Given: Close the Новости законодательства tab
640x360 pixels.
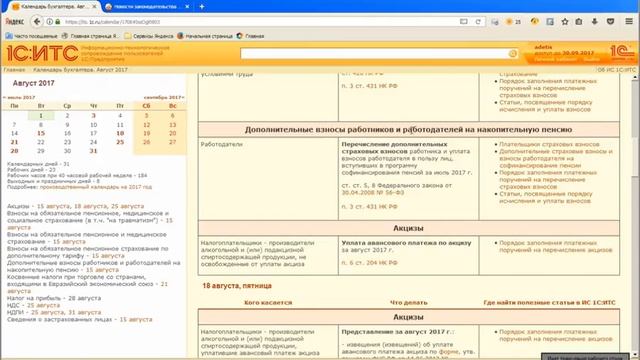Looking at the screenshot, I should (x=187, y=7).
